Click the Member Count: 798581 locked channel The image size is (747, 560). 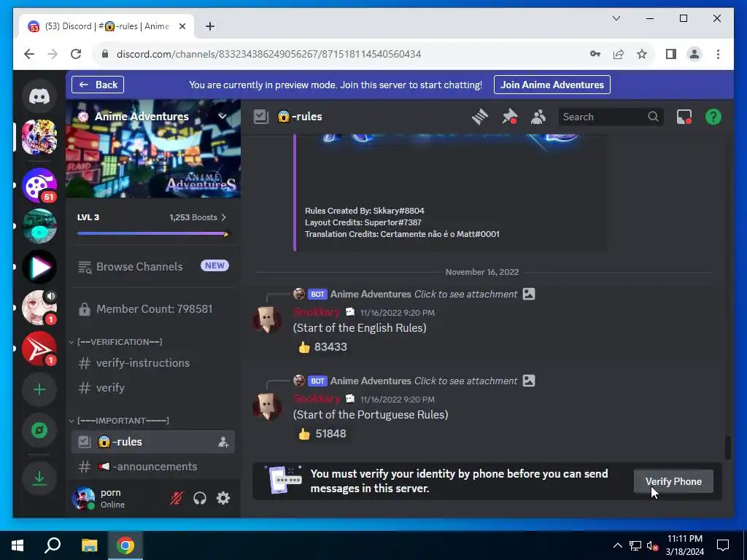click(x=153, y=309)
